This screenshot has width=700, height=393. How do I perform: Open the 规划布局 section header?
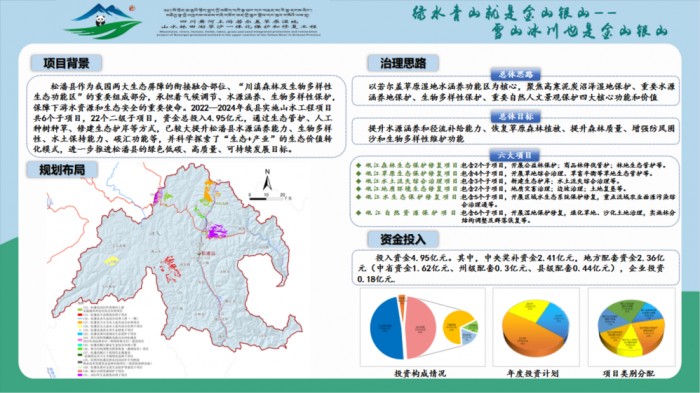pyautogui.click(x=62, y=170)
